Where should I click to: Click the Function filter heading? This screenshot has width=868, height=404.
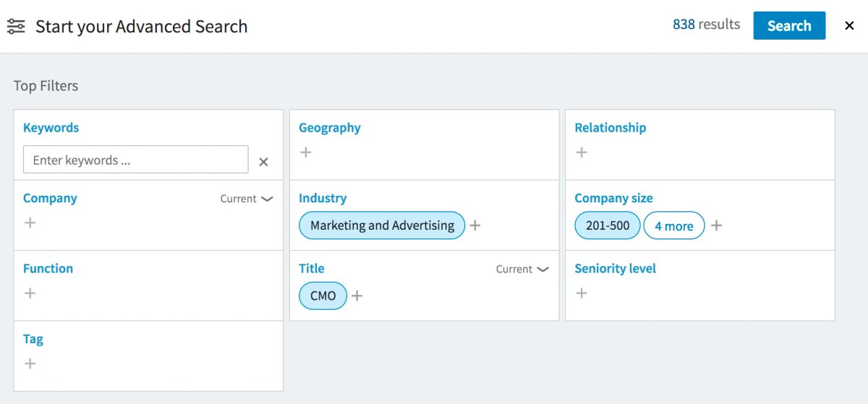[x=48, y=268]
